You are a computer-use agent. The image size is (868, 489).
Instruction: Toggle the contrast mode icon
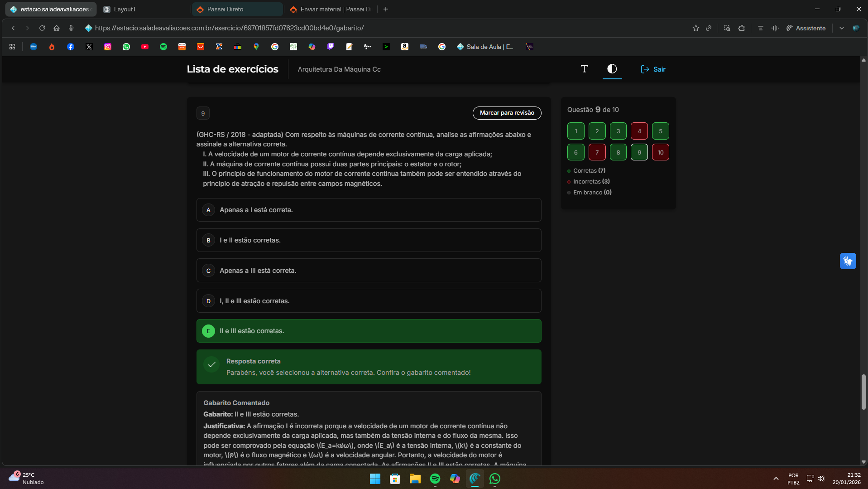(612, 69)
